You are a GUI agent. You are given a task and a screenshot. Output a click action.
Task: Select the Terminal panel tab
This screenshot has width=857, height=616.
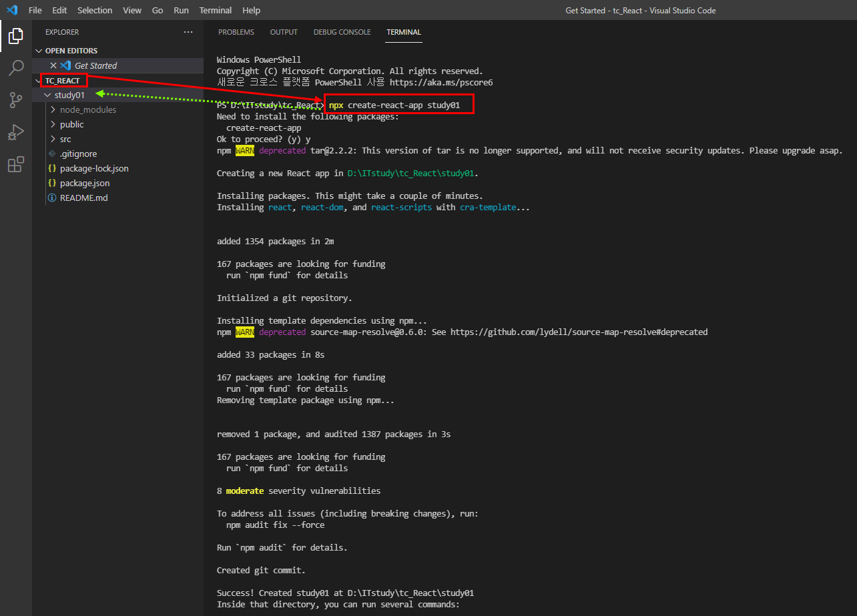(x=404, y=32)
